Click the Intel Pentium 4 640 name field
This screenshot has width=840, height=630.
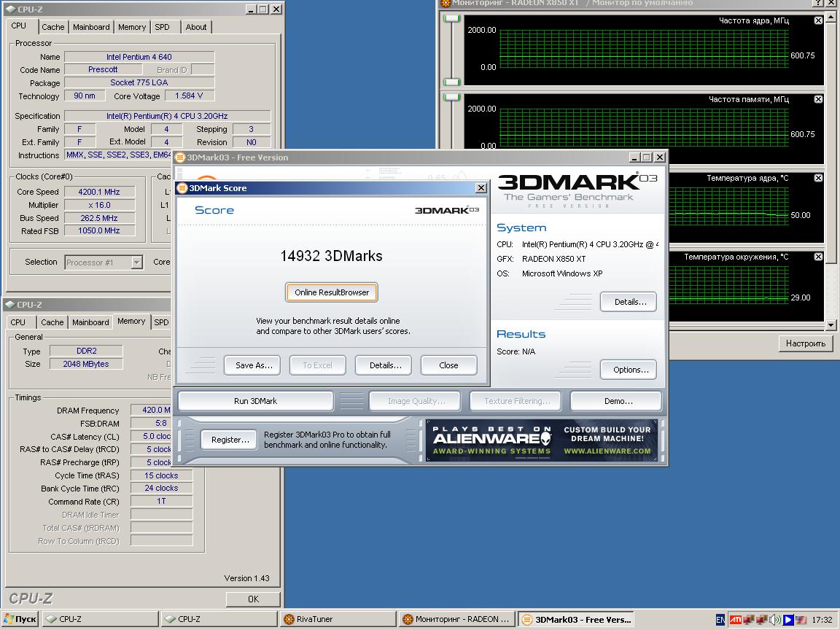click(139, 57)
